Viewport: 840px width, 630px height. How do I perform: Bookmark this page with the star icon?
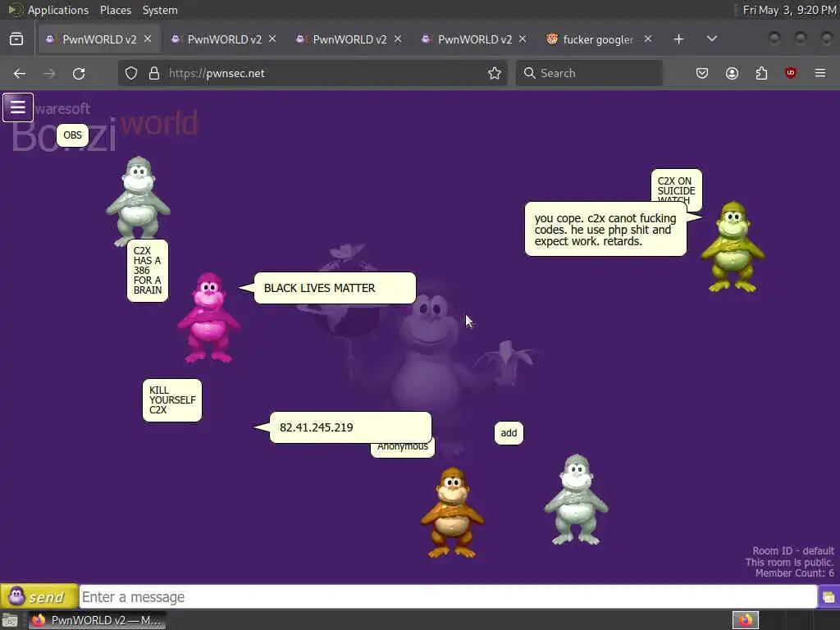[x=495, y=73]
